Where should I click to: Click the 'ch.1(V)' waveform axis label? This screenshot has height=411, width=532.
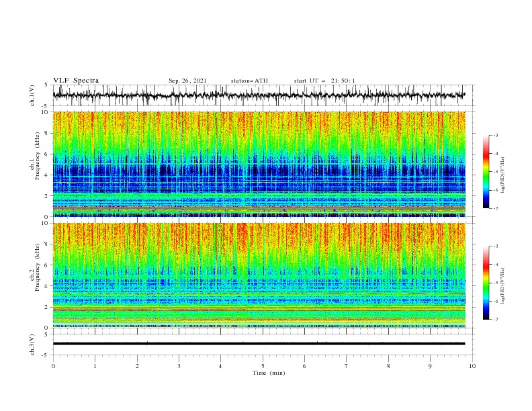[32, 95]
